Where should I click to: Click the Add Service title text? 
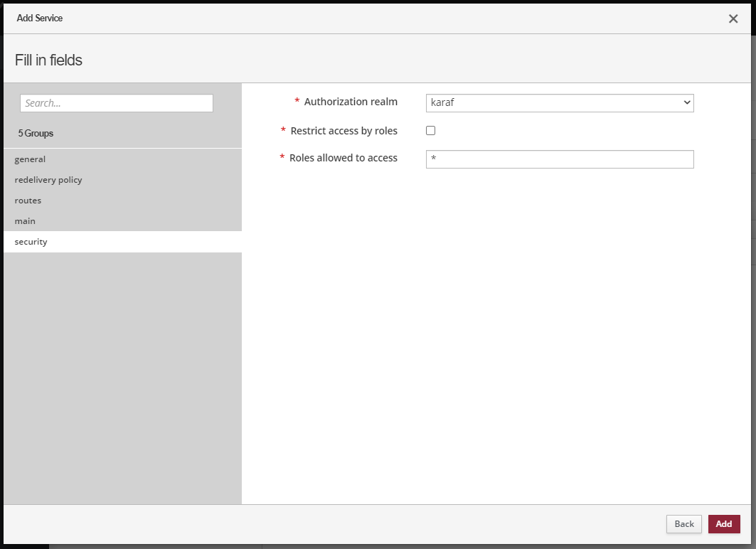coord(40,18)
